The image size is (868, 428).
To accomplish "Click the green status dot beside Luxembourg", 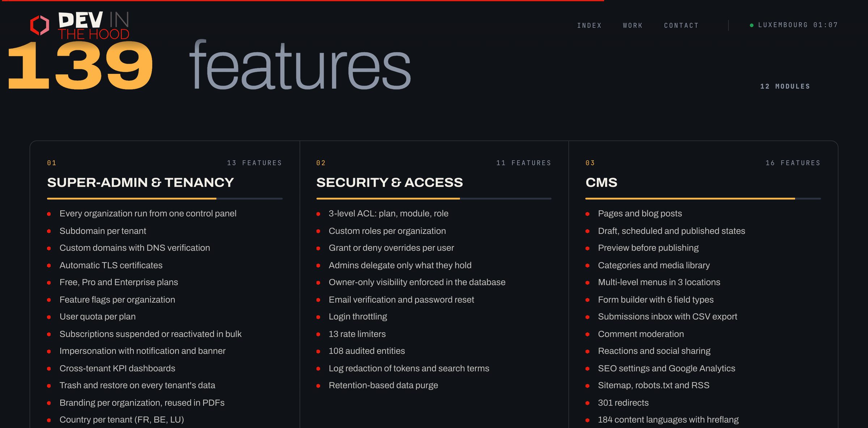I will point(752,25).
